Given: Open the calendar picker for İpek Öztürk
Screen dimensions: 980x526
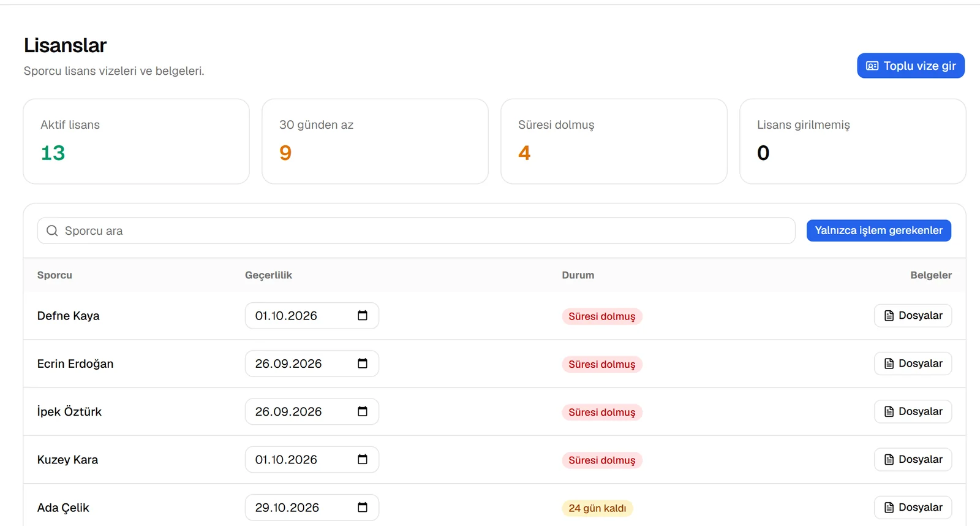Looking at the screenshot, I should (x=363, y=411).
